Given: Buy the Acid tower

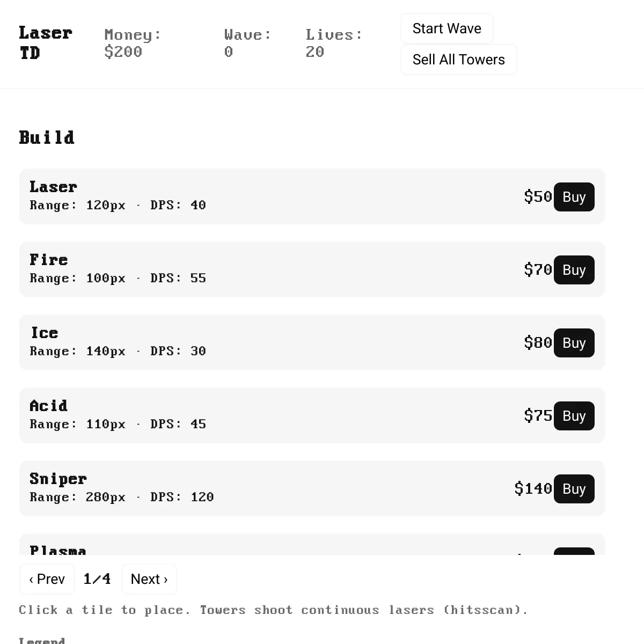Looking at the screenshot, I should pos(574,416).
